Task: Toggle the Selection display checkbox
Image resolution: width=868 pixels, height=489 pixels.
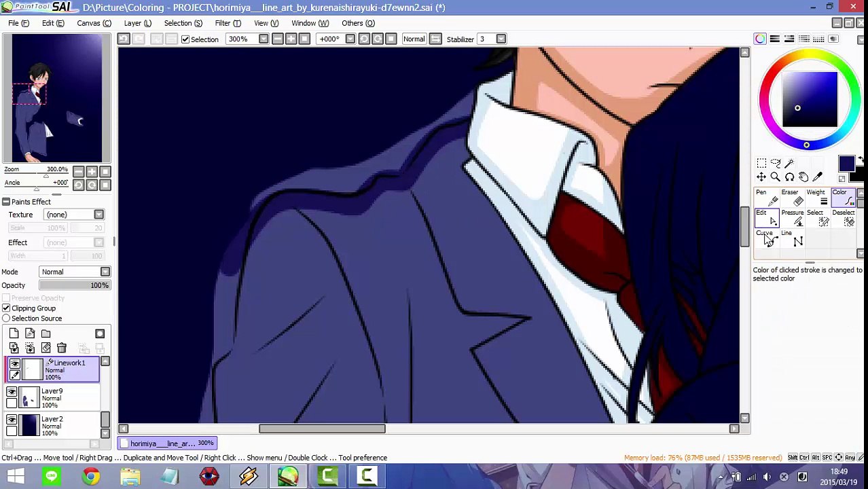Action: pyautogui.click(x=185, y=39)
